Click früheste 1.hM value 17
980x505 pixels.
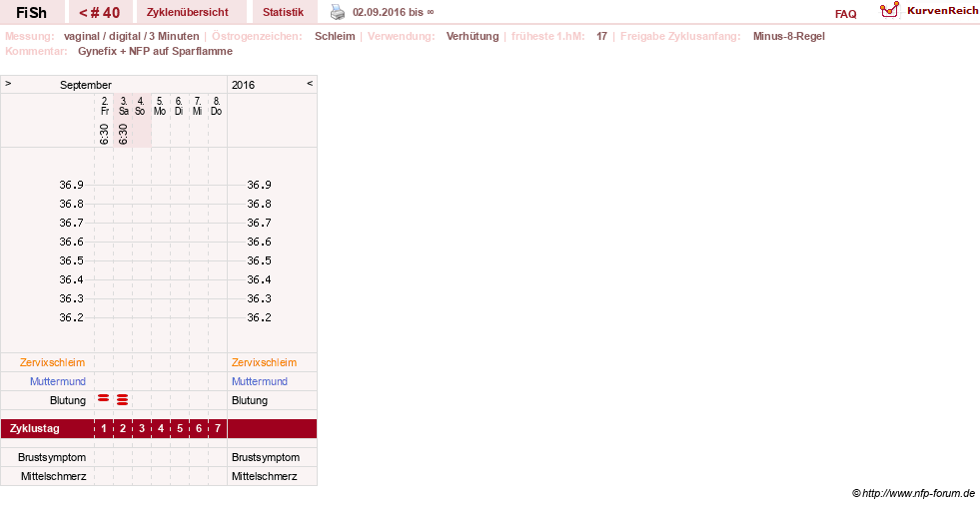pyautogui.click(x=601, y=36)
